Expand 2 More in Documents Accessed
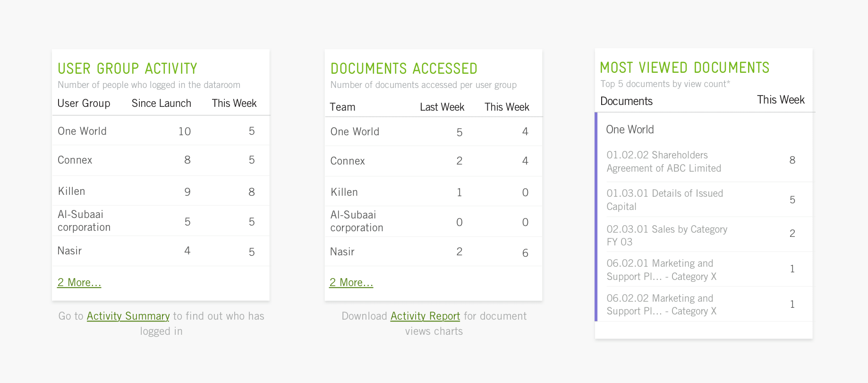868x383 pixels. (351, 282)
